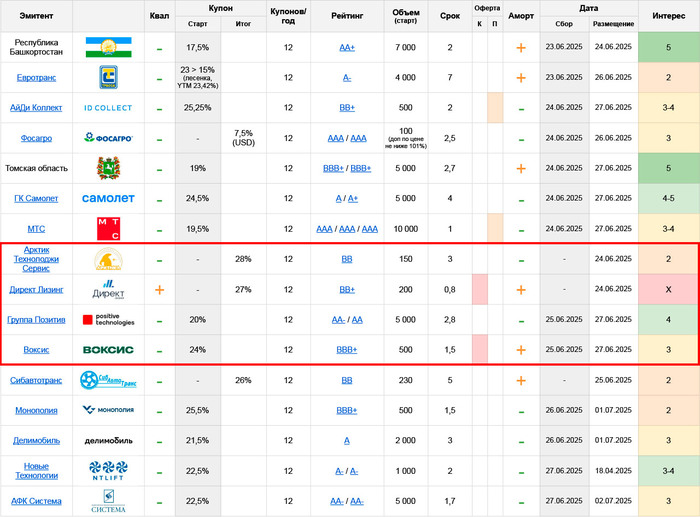The image size is (700, 517).
Task: Open the МТС issuer link
Action: [x=36, y=229]
